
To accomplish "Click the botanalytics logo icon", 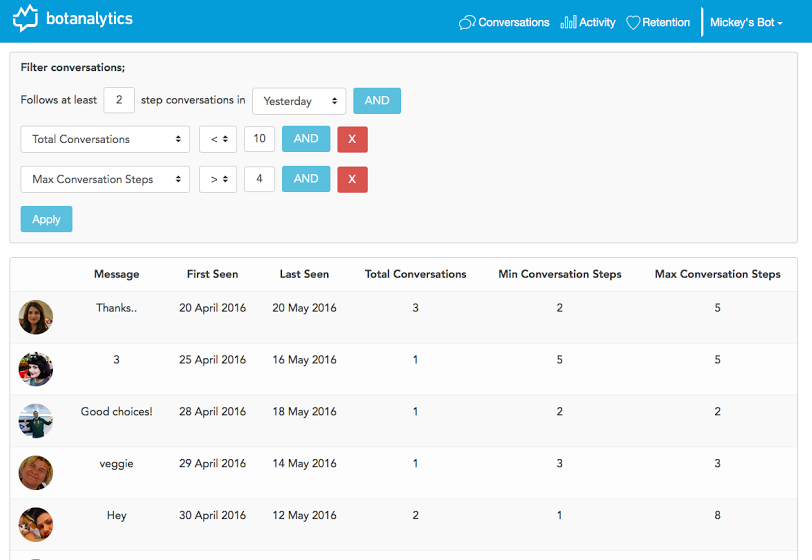I will (x=25, y=18).
